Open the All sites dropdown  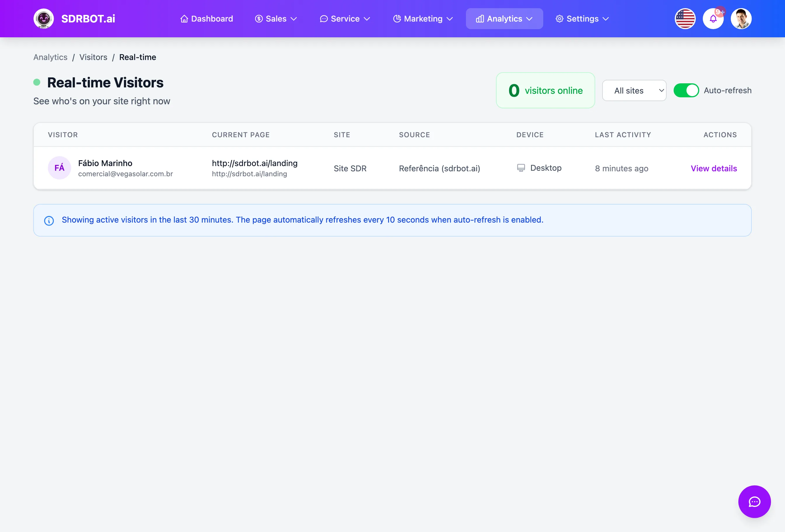(x=634, y=91)
